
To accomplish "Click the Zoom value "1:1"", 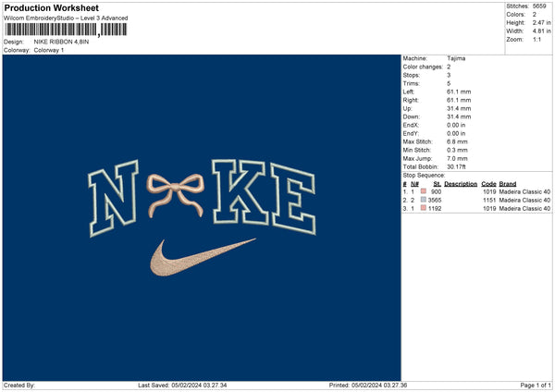I will point(536,40).
